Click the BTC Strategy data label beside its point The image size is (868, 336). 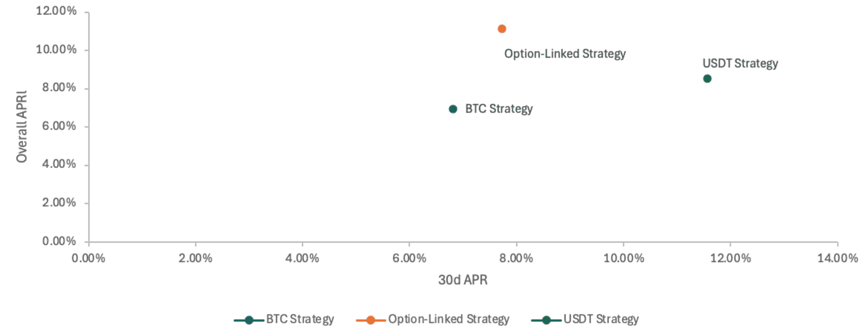coord(499,109)
